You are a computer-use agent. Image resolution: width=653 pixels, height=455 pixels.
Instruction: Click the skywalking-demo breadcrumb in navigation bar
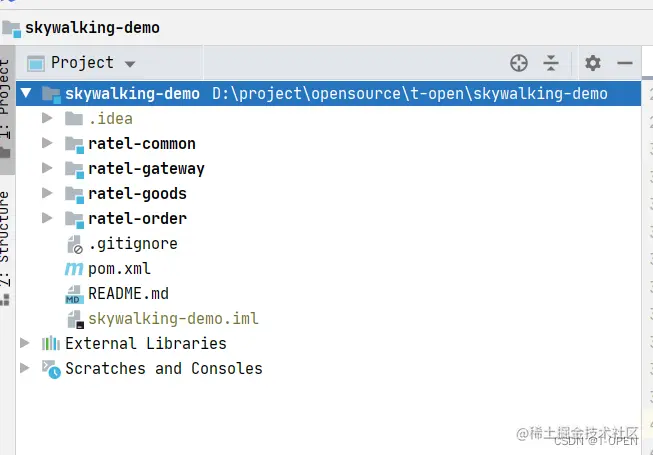coord(92,28)
